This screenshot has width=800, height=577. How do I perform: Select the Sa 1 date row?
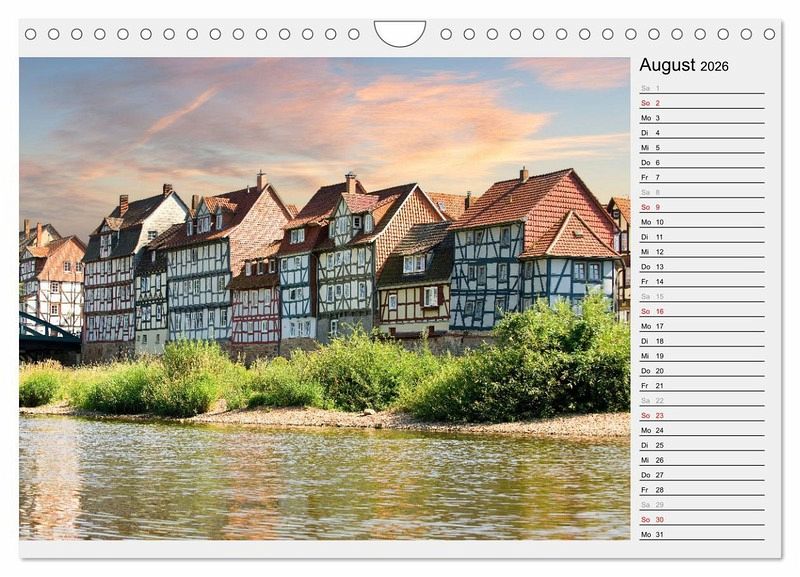coord(700,88)
